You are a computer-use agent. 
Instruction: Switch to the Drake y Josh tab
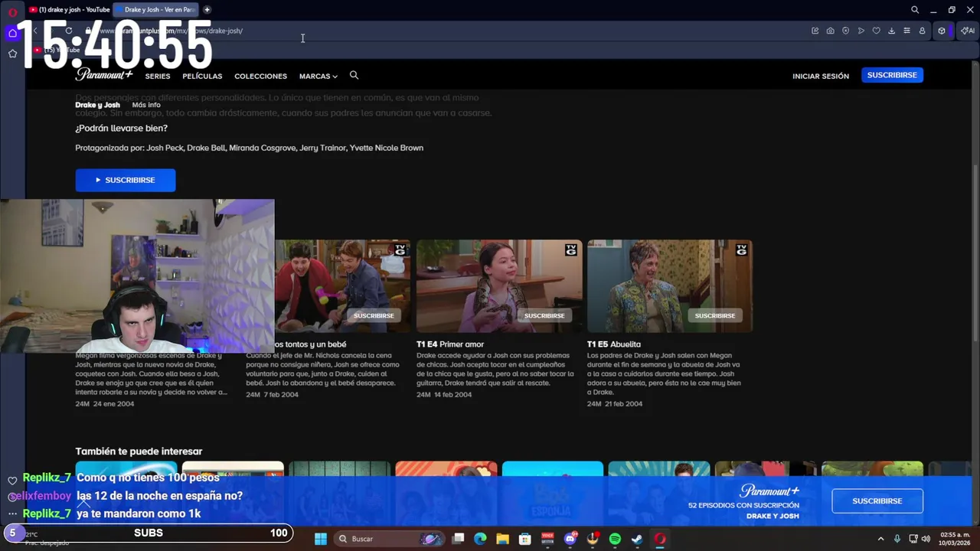[x=97, y=105]
